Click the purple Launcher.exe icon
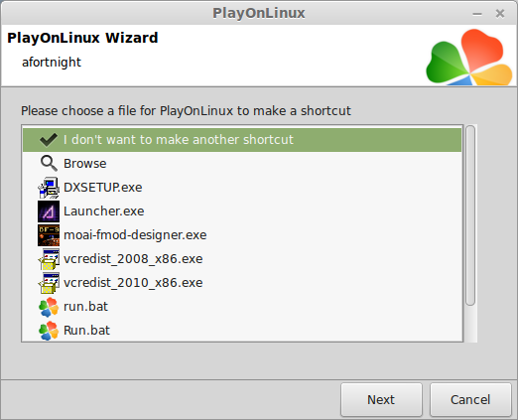 coord(49,211)
